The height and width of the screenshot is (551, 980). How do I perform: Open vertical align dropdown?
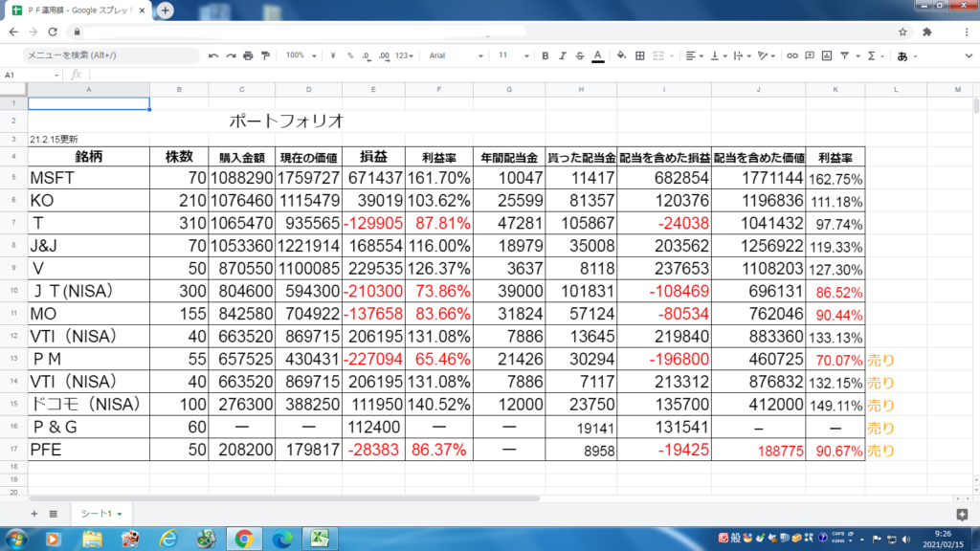tap(719, 55)
